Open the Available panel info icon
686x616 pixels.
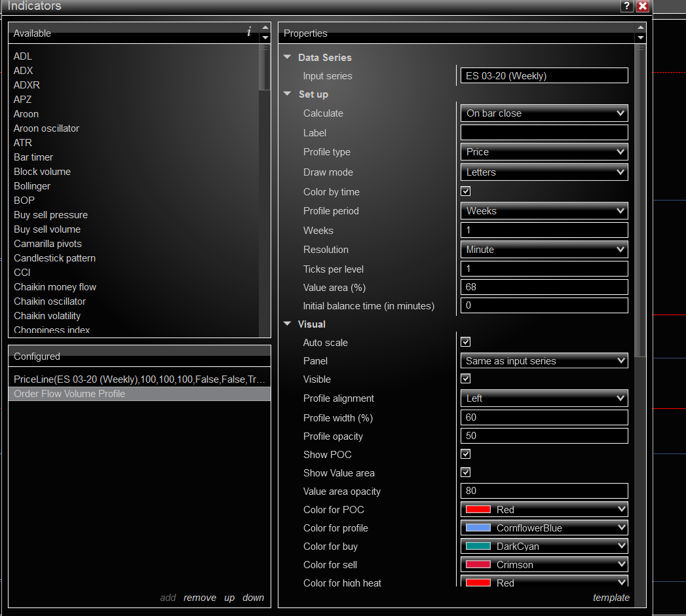(249, 31)
